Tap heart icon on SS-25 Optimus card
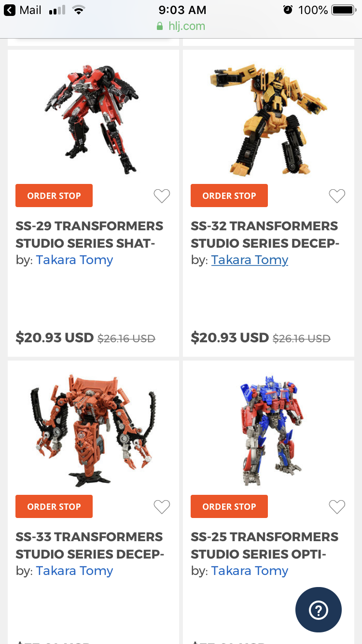The height and width of the screenshot is (644, 362). [x=337, y=506]
